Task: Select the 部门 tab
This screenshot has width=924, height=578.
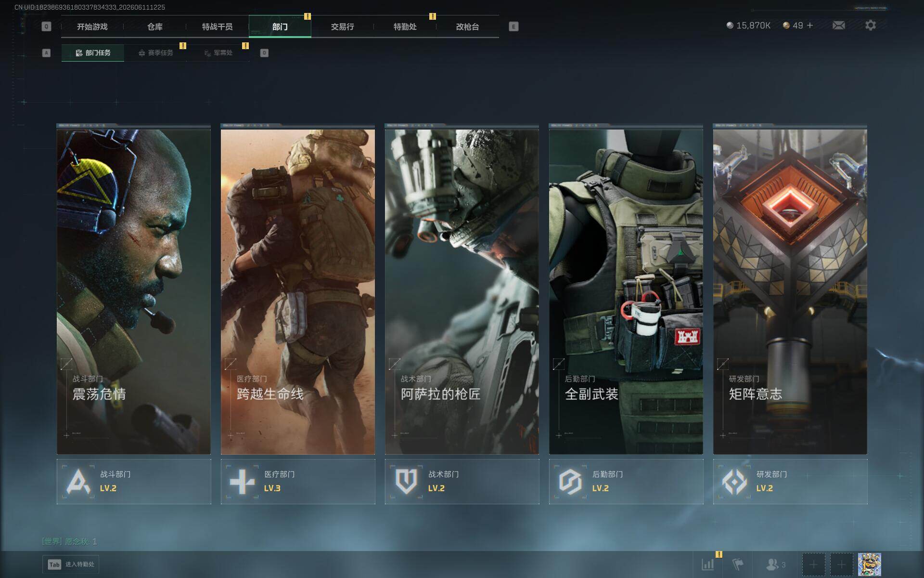Action: coord(280,26)
